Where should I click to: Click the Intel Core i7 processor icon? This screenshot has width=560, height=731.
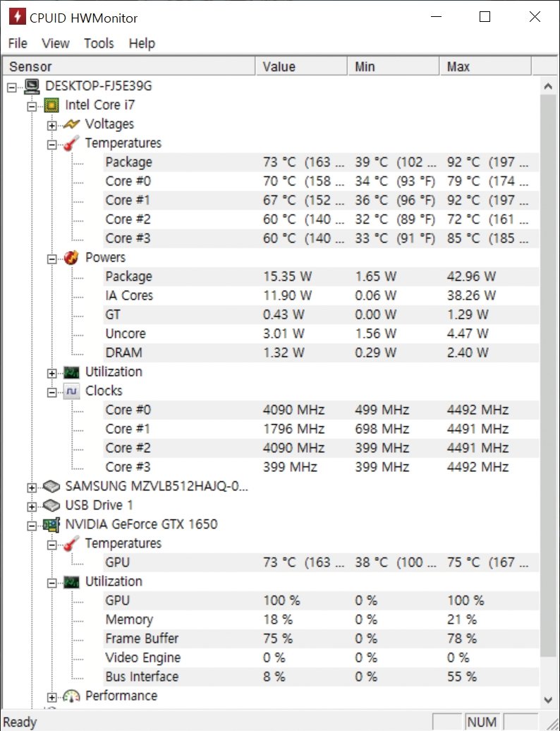tap(51, 105)
